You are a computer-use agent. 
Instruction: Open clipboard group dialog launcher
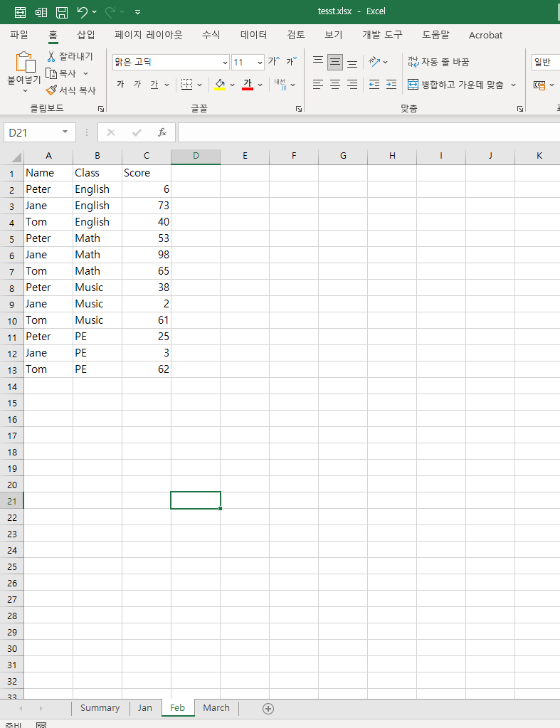click(x=101, y=109)
